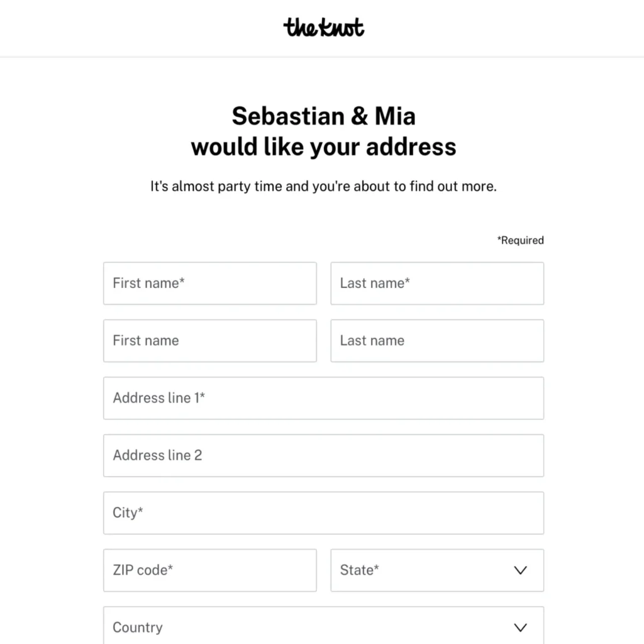Image resolution: width=644 pixels, height=644 pixels.
Task: Click the 'Sebastian & Mia' heading
Action: point(324,116)
